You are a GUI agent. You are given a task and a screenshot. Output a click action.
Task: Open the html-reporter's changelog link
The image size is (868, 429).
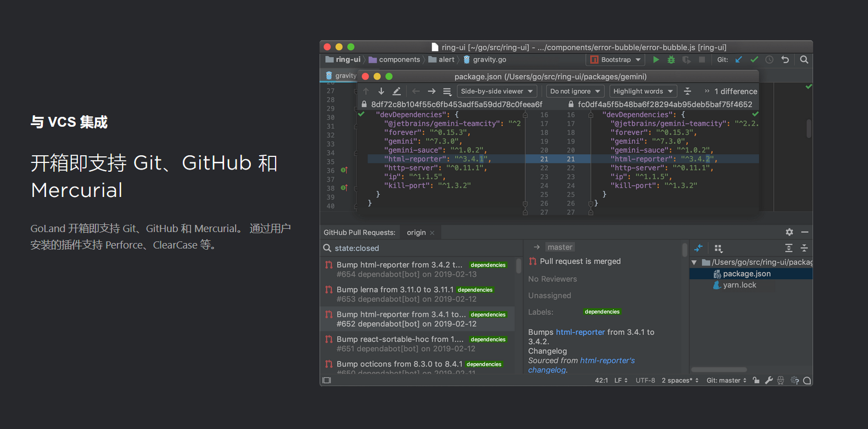pyautogui.click(x=581, y=365)
